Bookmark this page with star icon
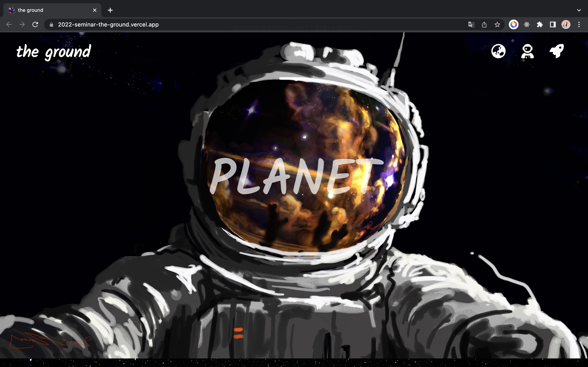Image resolution: width=588 pixels, height=367 pixels. click(497, 24)
